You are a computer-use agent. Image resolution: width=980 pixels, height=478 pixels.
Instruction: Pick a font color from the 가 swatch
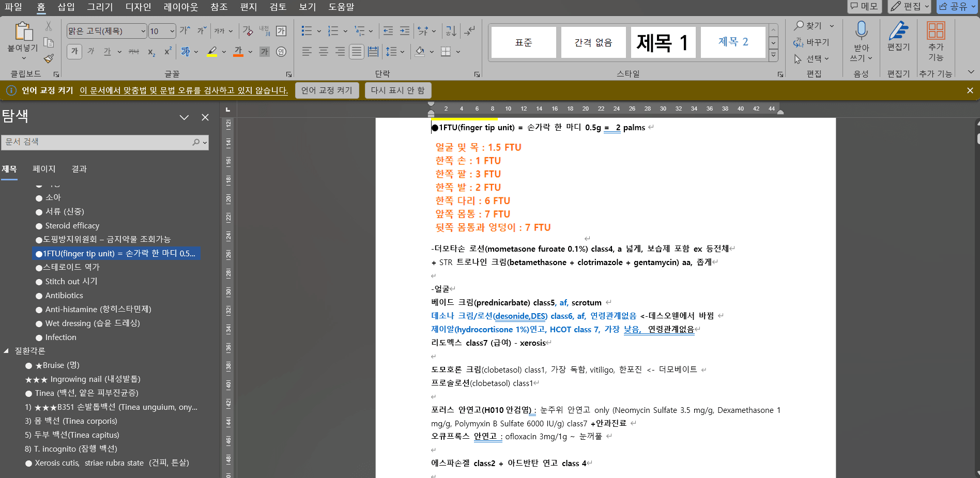[238, 51]
